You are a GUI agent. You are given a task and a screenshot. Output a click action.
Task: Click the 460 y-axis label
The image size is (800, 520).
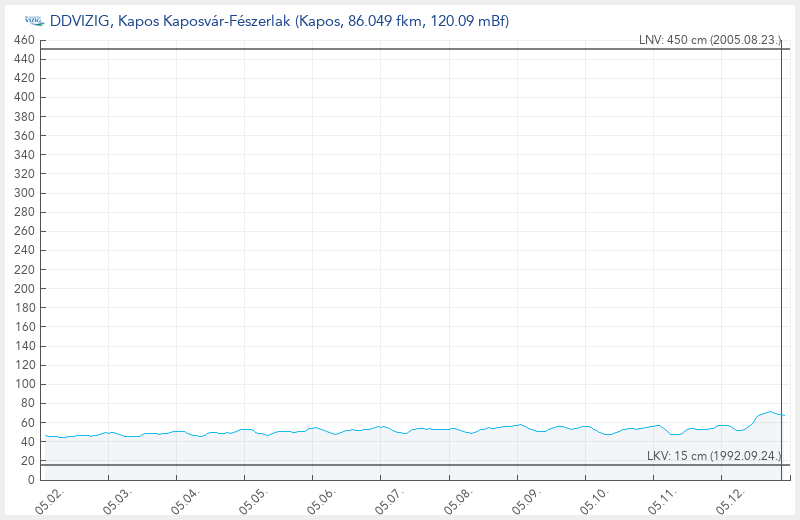click(x=25, y=40)
